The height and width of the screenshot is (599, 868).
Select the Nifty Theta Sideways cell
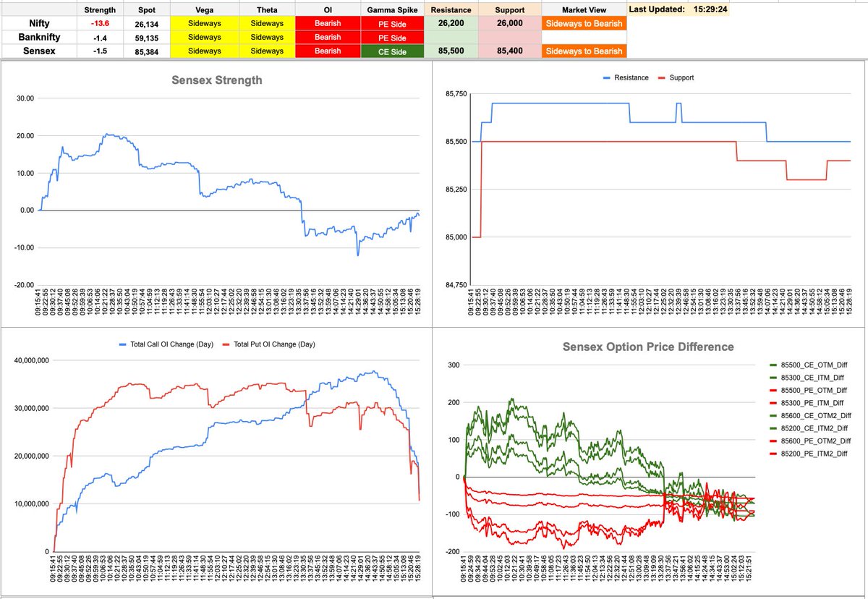(x=266, y=23)
